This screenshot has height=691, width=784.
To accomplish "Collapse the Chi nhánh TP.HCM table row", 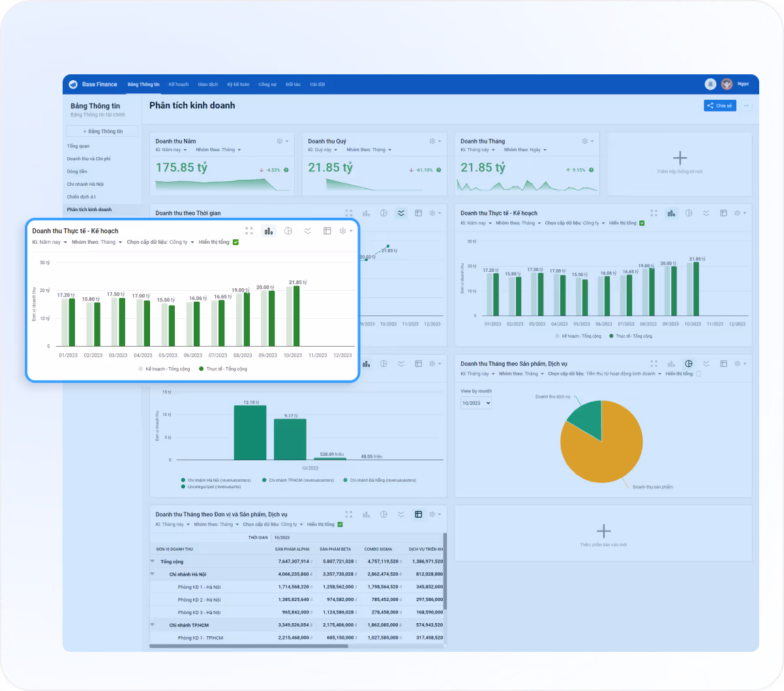I will [153, 625].
